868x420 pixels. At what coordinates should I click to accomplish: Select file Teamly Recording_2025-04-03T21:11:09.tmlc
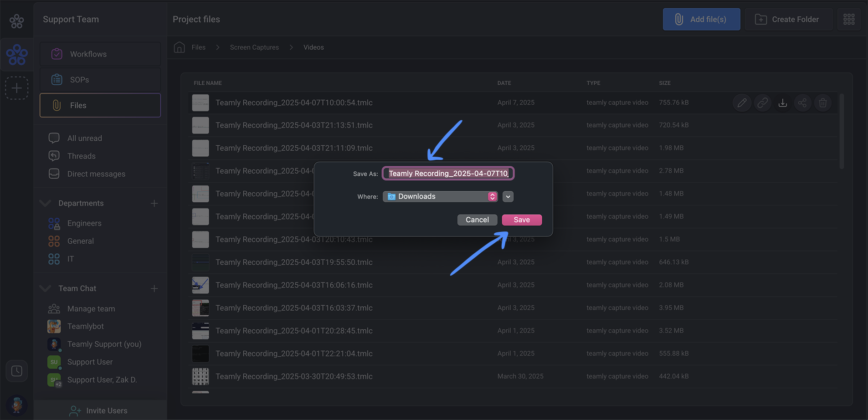294,148
